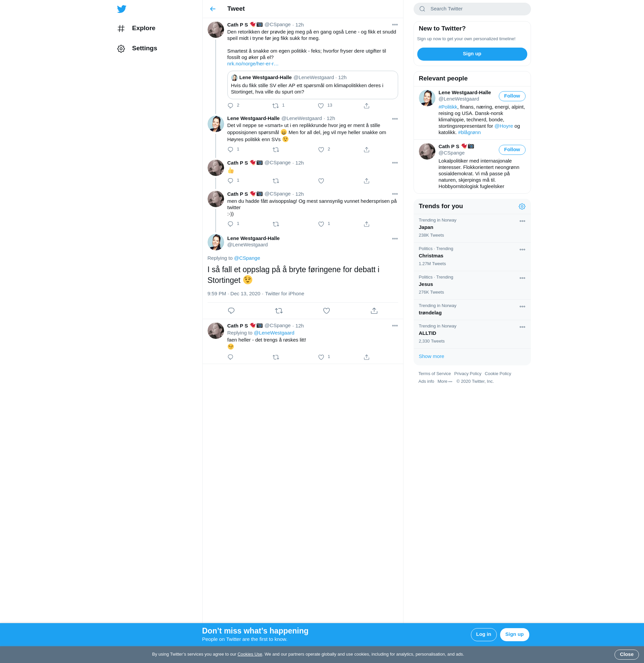644x663 pixels.
Task: Open Lene's avatar on the main tweet
Action: 216,242
